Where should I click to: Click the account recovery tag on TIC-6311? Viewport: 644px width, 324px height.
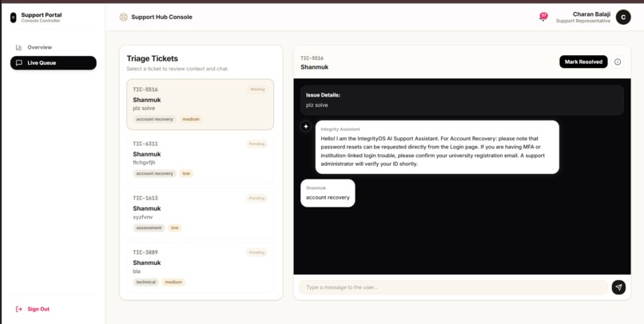(154, 173)
